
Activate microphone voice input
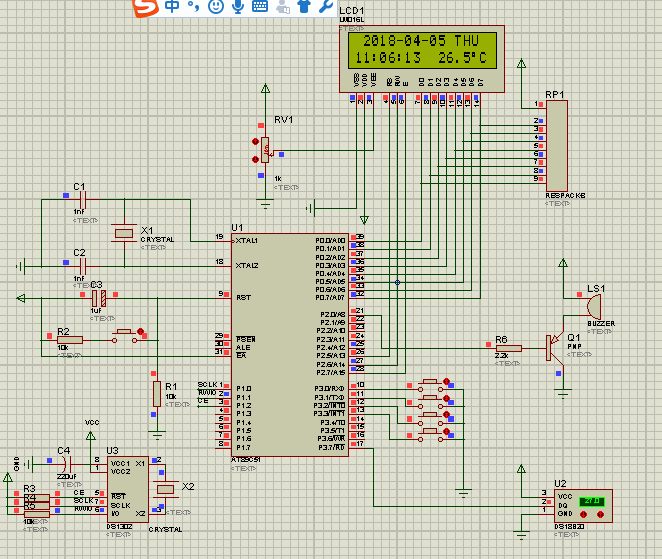tap(238, 7)
